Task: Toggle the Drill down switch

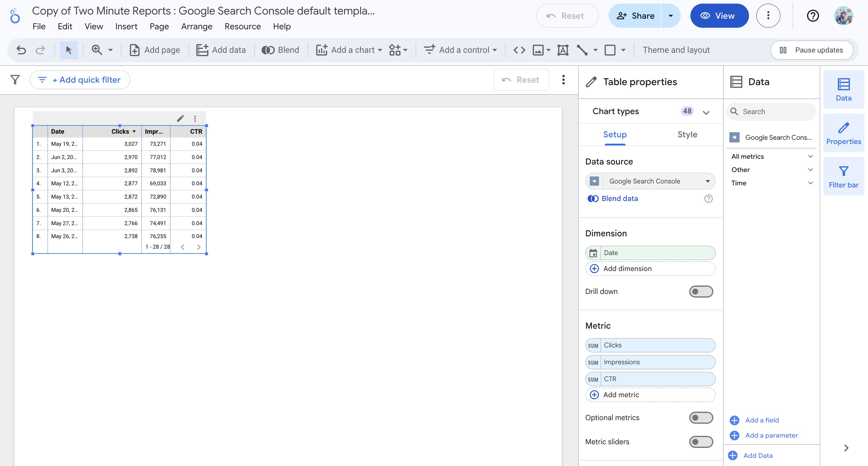Action: coord(701,292)
